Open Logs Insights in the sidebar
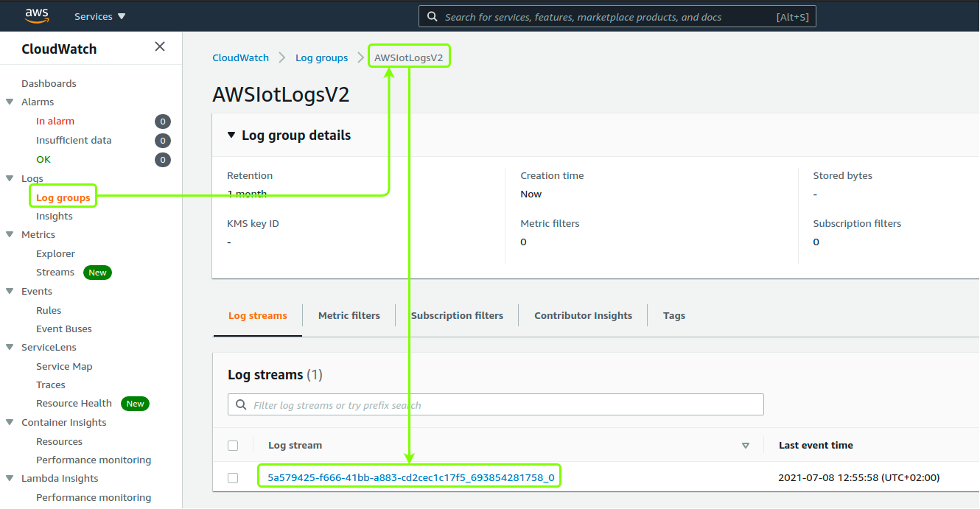The height and width of the screenshot is (509, 980). coord(55,216)
